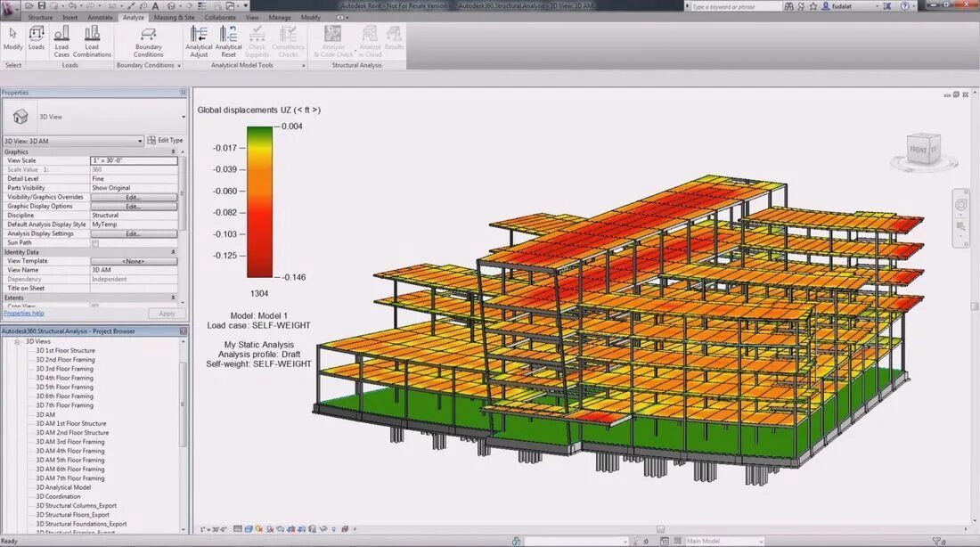Click the Apply button in Properties

pyautogui.click(x=167, y=314)
